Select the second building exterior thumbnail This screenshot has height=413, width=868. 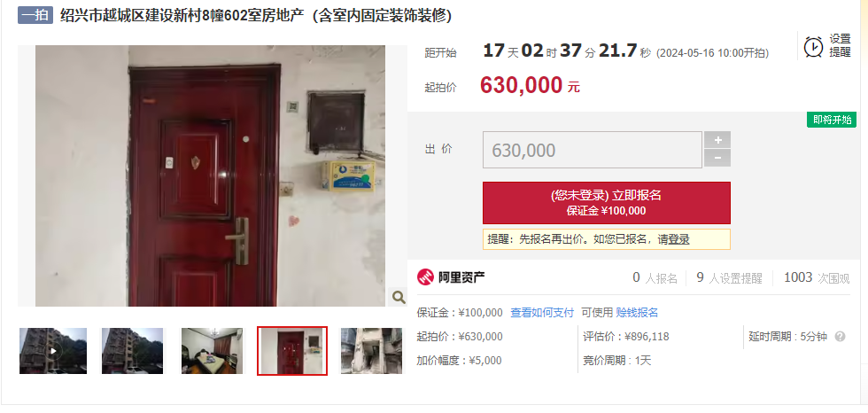tap(133, 350)
